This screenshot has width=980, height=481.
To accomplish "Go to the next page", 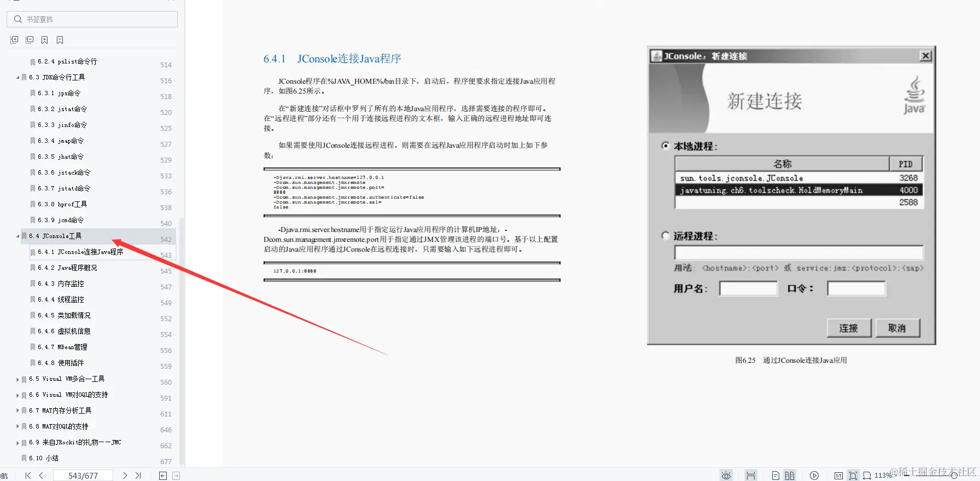I will (x=125, y=476).
